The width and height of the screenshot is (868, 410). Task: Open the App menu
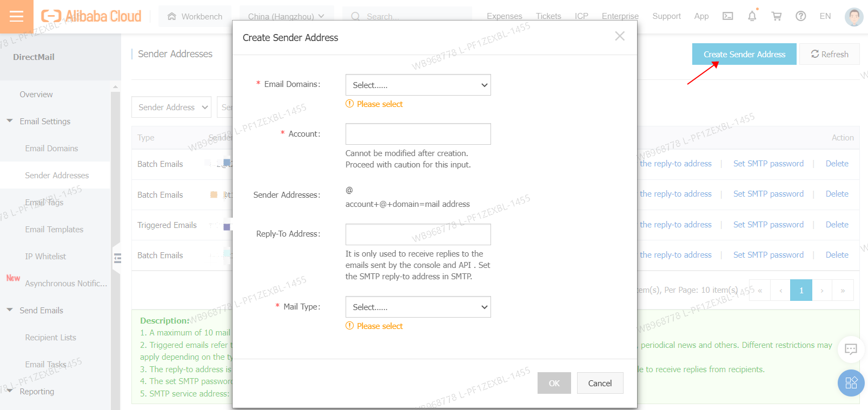701,16
